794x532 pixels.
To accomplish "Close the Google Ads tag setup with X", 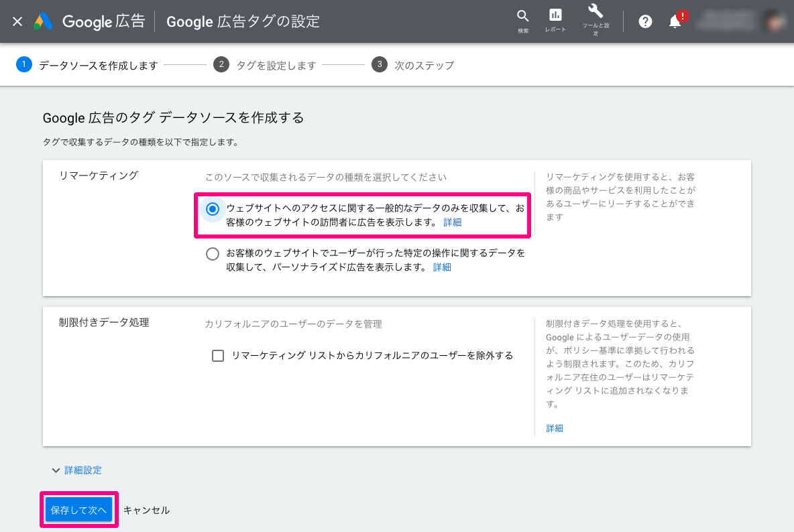I will pyautogui.click(x=17, y=21).
